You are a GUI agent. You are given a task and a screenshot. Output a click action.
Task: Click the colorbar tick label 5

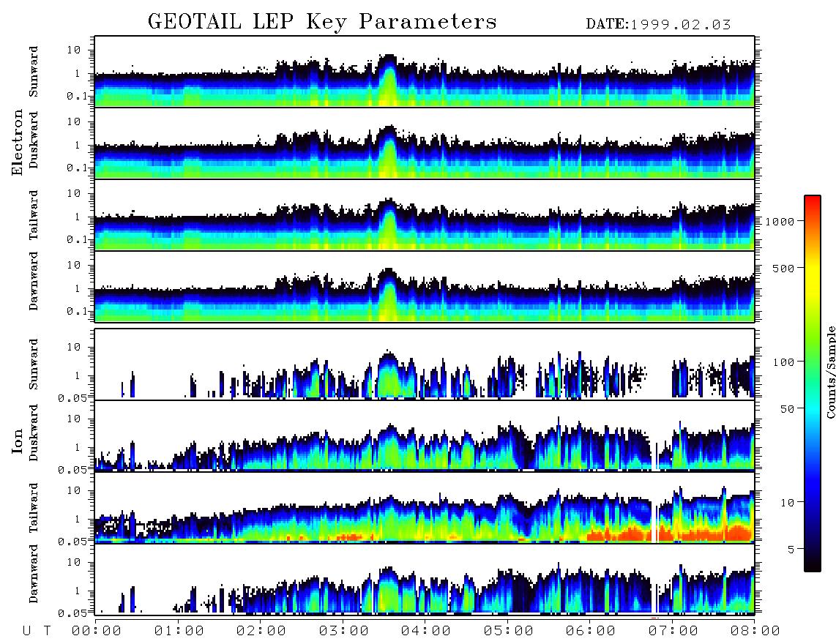791,549
